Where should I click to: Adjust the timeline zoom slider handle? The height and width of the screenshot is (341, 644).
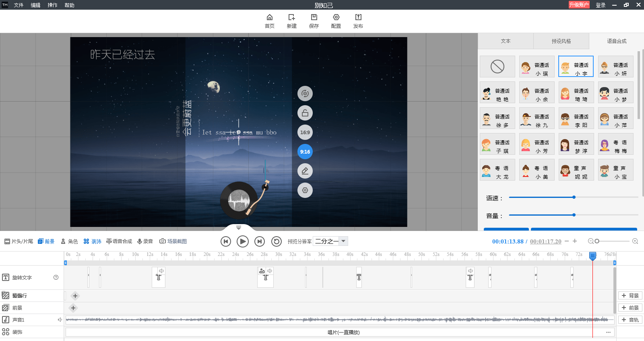click(597, 241)
